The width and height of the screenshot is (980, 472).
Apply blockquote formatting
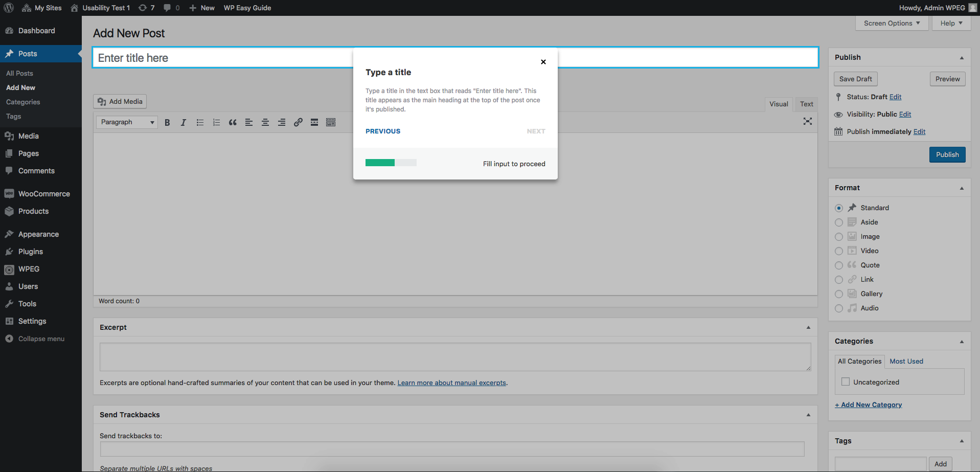coord(233,122)
